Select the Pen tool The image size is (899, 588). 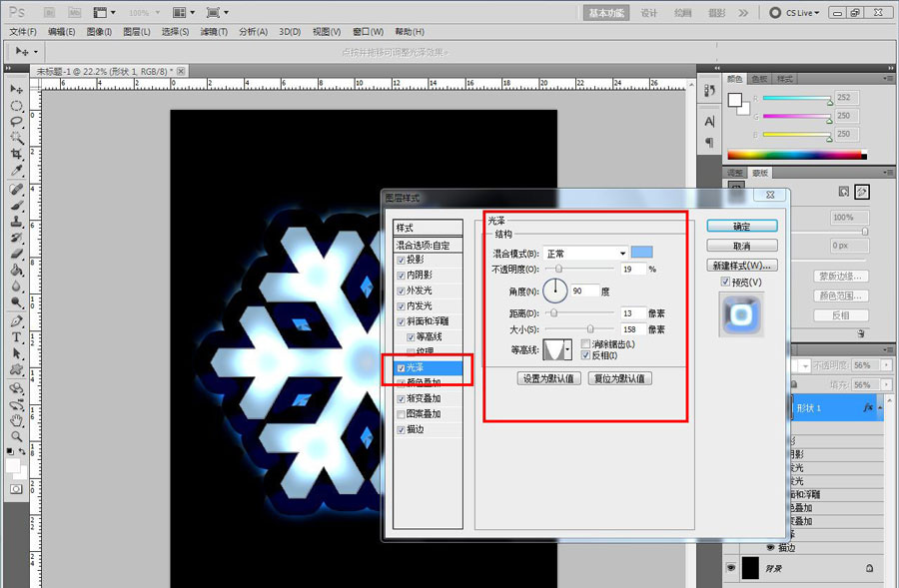click(17, 321)
